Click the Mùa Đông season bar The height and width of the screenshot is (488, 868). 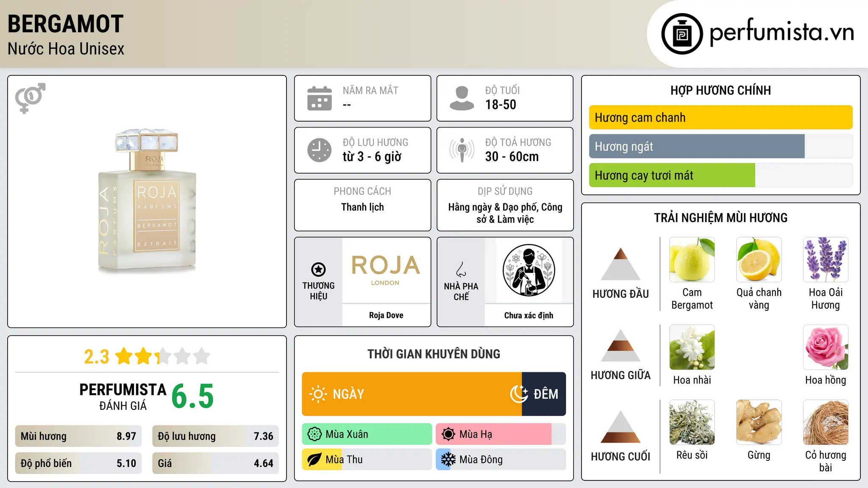501,460
